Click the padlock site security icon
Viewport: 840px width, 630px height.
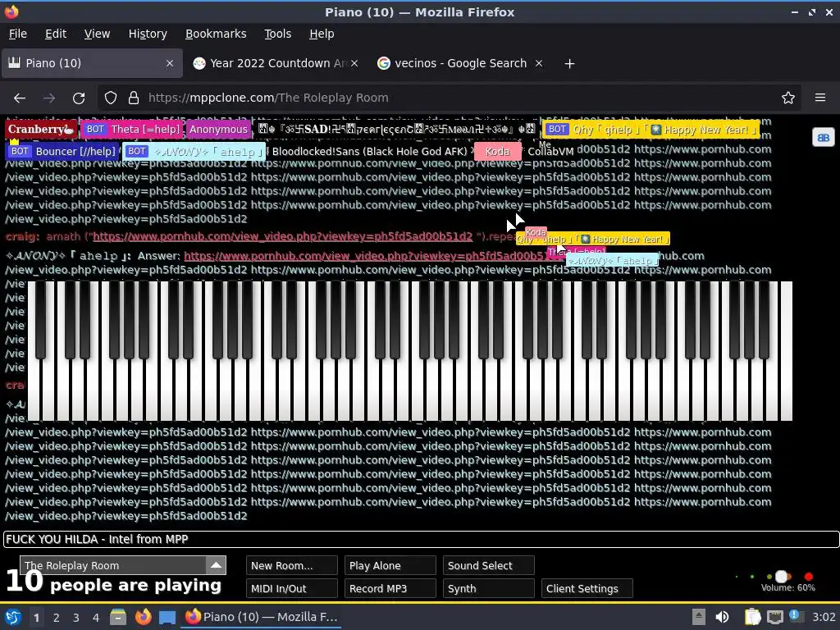click(134, 98)
